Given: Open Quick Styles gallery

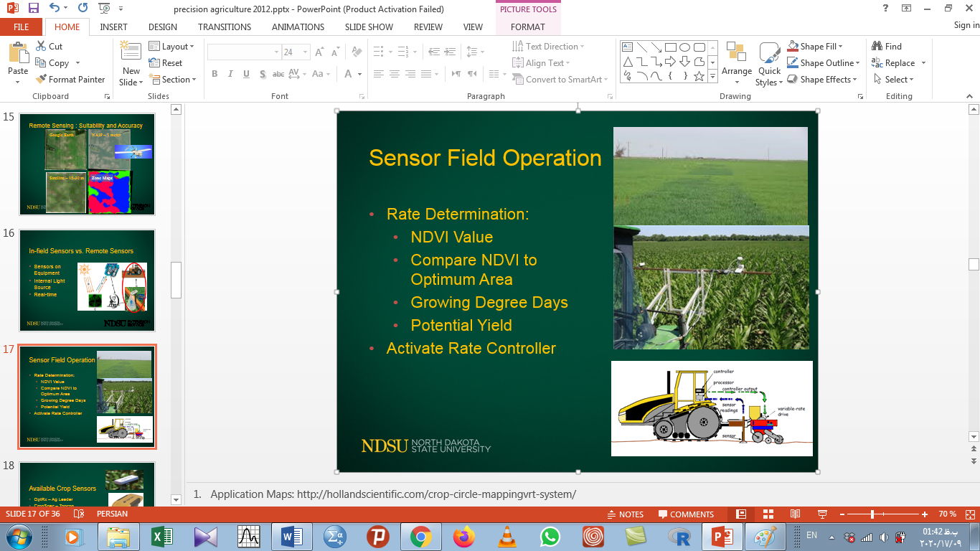Looking at the screenshot, I should point(769,65).
